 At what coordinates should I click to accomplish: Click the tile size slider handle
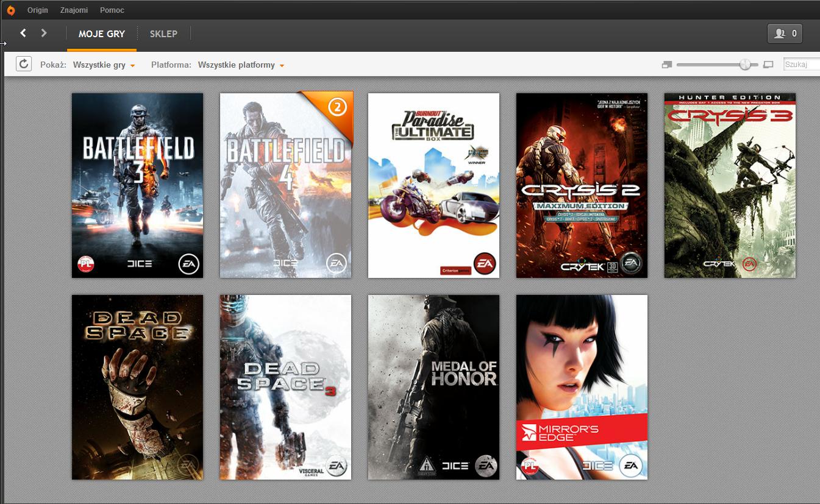745,65
